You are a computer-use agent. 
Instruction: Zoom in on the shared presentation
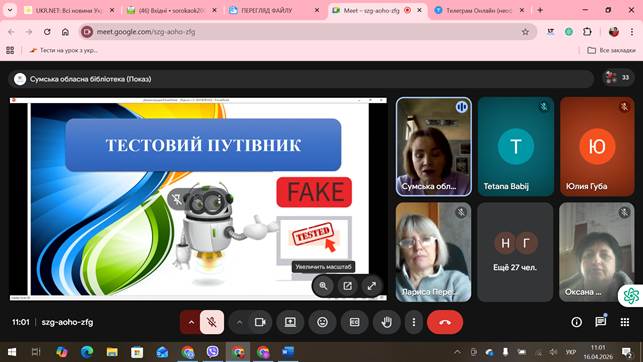pos(324,286)
